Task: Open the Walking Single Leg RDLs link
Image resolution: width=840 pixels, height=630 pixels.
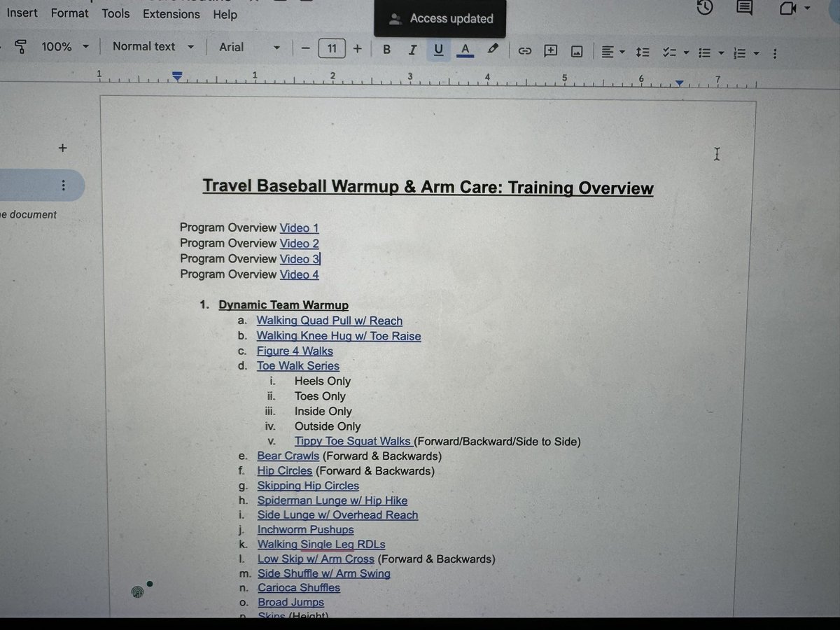Action: pos(321,545)
